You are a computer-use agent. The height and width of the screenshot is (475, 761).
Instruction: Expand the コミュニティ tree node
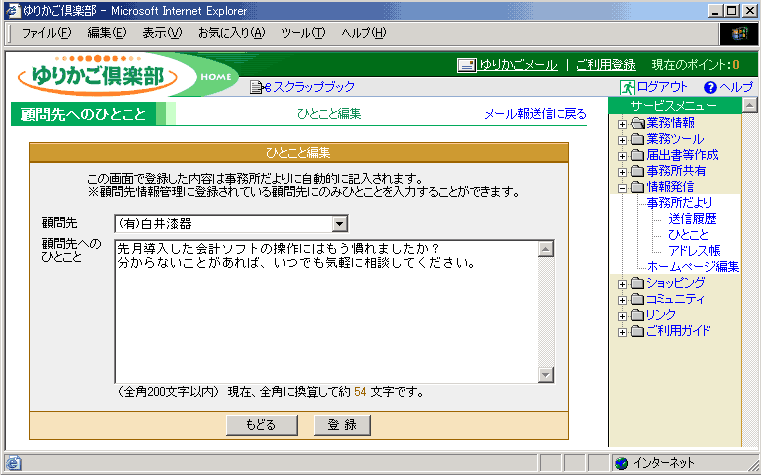(x=622, y=300)
